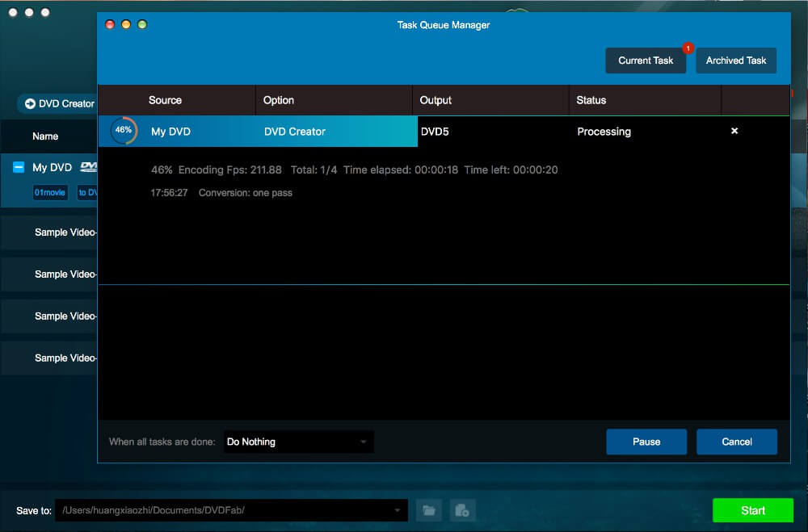Click the DVD Creator mode arrow icon
This screenshot has width=808, height=532.
[x=30, y=104]
